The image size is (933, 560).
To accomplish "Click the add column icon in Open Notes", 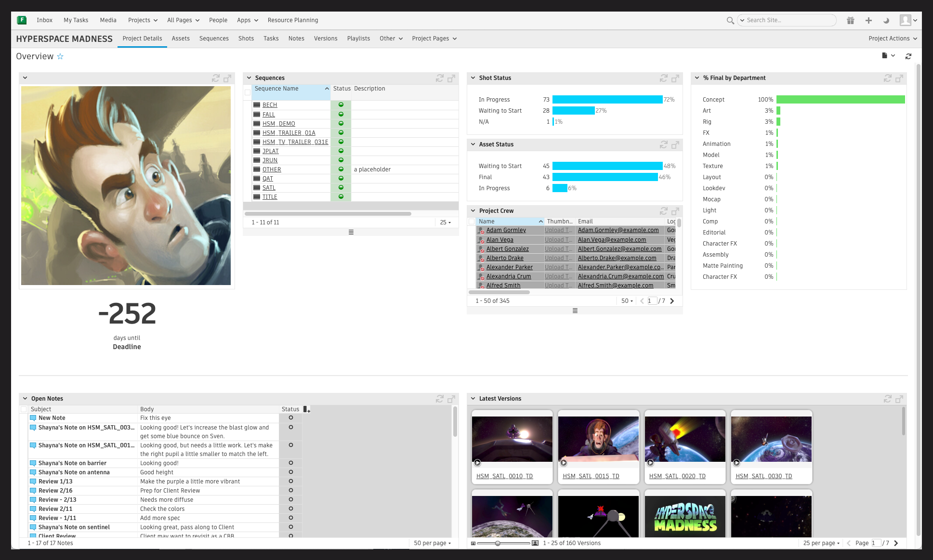I will click(x=306, y=409).
